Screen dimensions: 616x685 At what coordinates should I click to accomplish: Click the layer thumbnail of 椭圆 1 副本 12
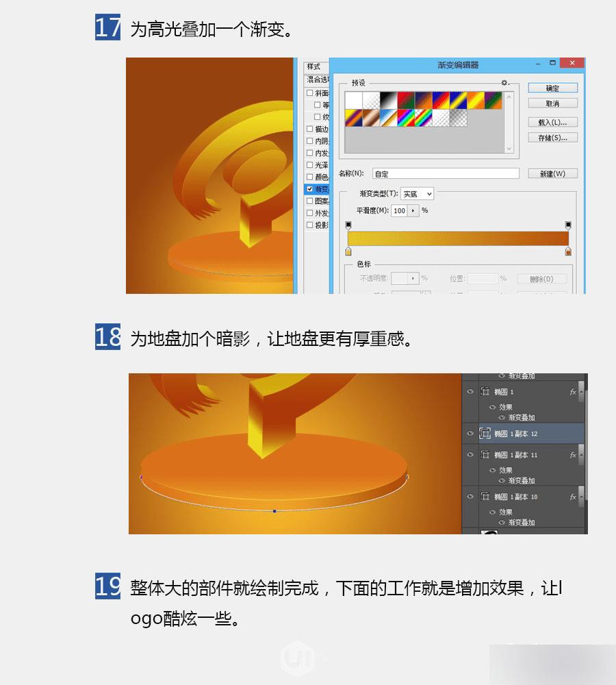click(x=485, y=433)
